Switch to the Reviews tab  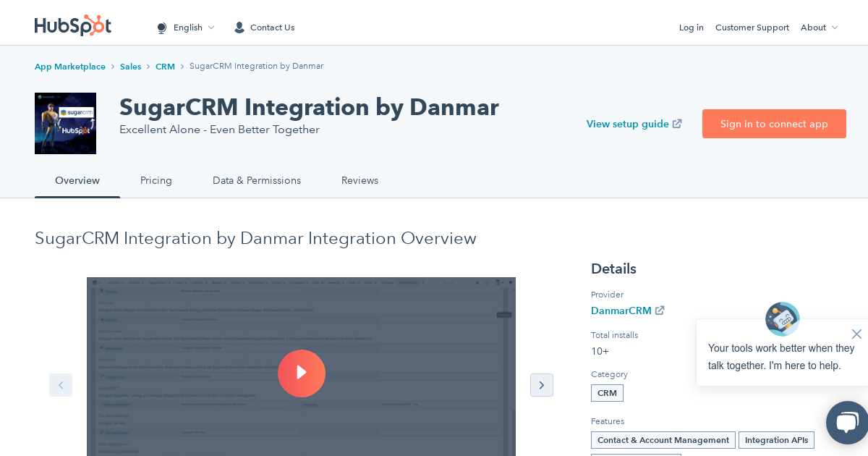click(x=359, y=181)
